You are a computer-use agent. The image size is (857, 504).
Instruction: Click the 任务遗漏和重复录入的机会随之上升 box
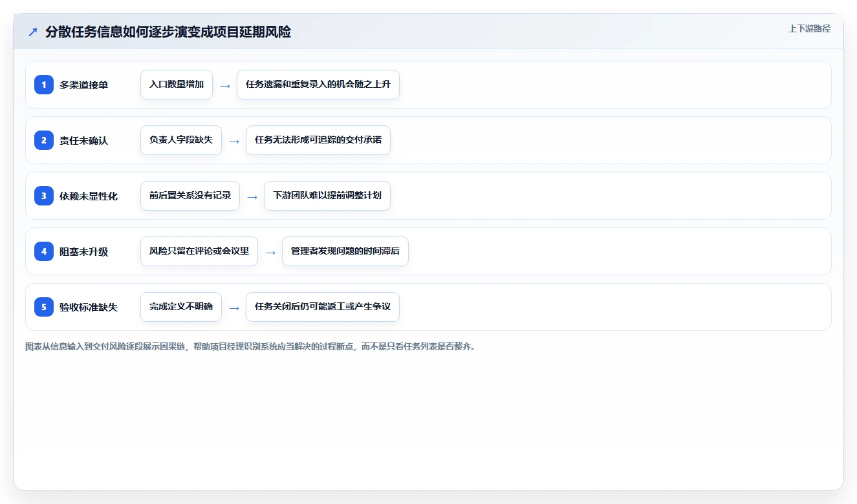[318, 85]
